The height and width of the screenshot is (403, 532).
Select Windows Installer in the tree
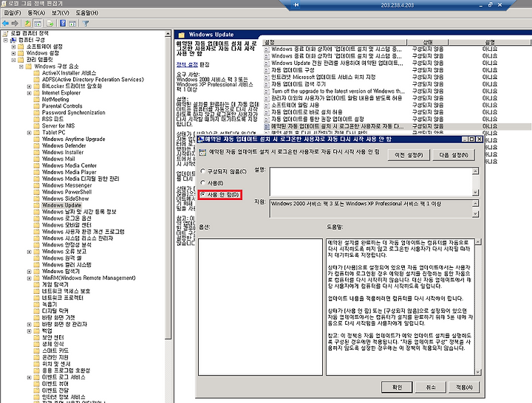point(63,152)
